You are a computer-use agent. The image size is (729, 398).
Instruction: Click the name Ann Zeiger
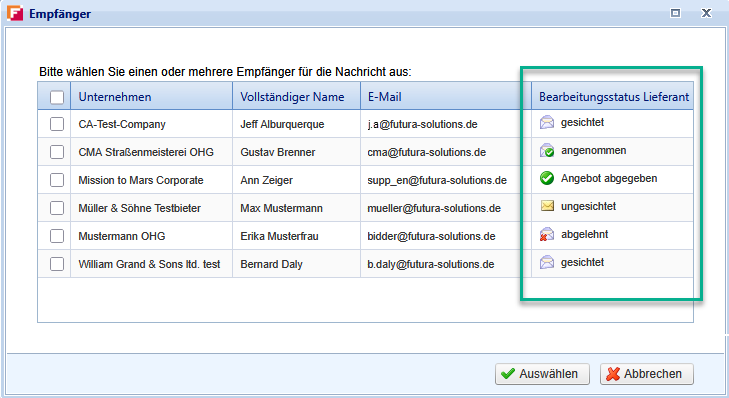point(266,180)
